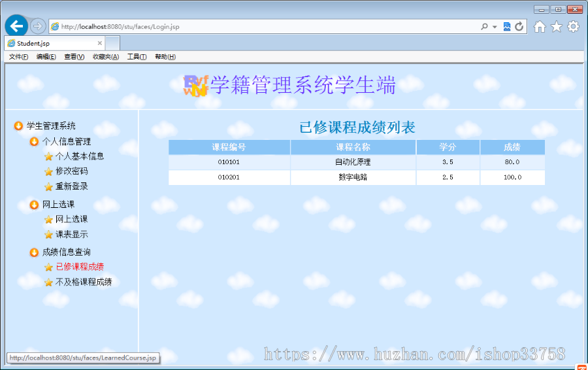
Task: Click the 学籍管理系统学生端 banner title
Action: (303, 85)
